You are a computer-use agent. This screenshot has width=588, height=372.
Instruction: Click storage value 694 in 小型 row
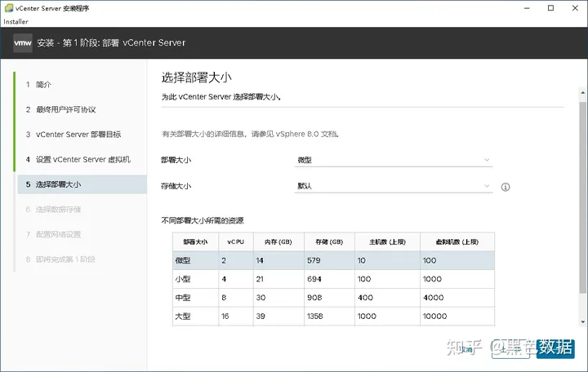[x=314, y=279]
